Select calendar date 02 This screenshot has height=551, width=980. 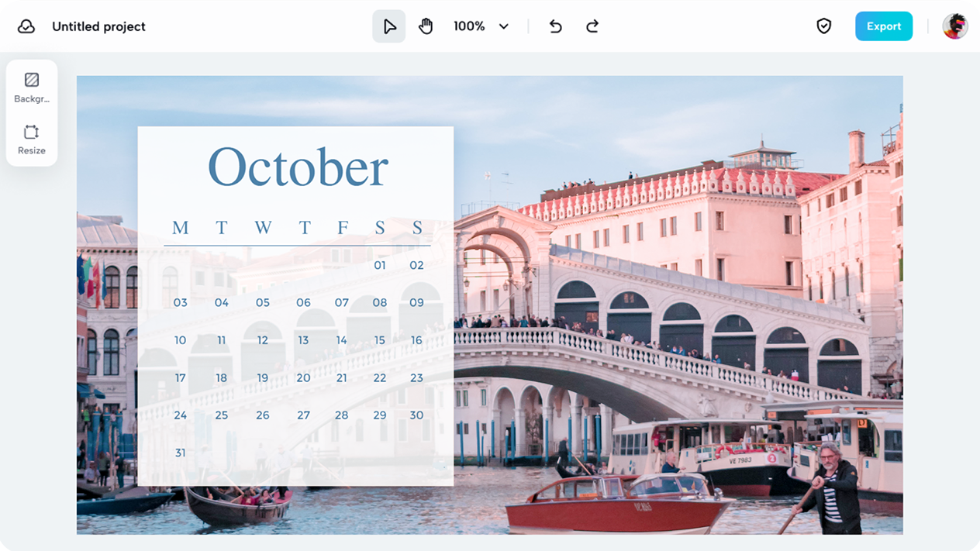click(x=417, y=265)
